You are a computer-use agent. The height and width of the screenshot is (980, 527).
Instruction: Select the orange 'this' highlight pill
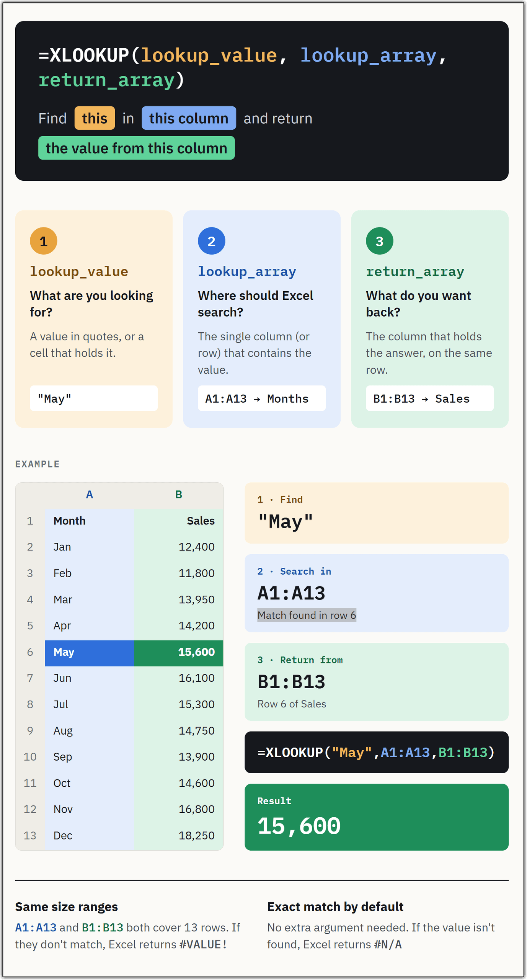click(x=95, y=118)
